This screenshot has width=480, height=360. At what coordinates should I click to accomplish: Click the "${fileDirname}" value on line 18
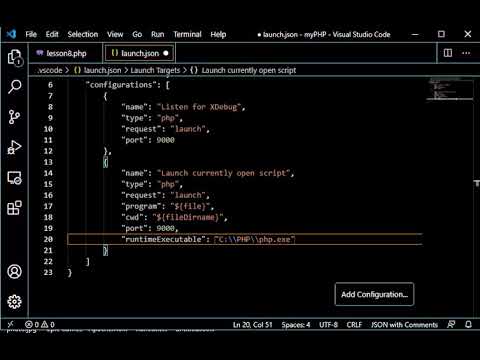(x=188, y=217)
